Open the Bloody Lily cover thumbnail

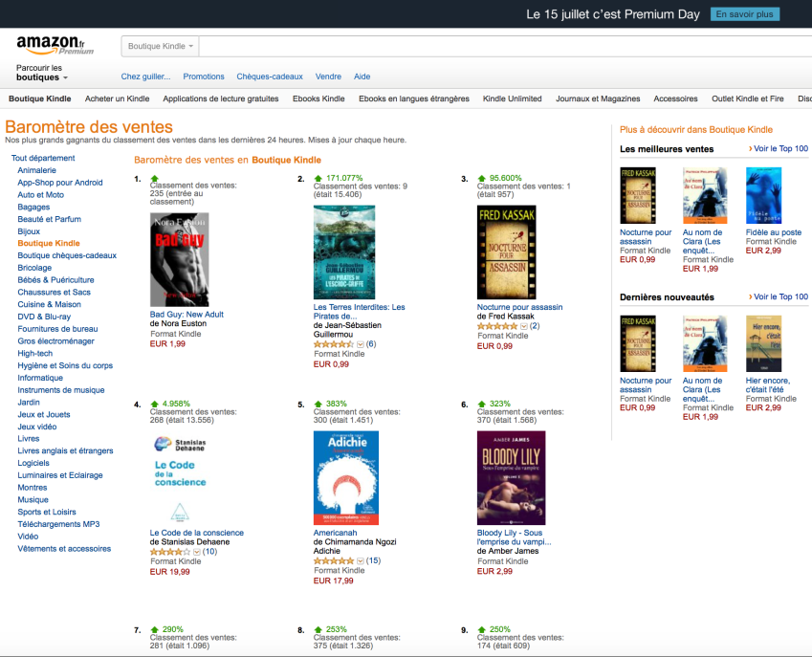(511, 477)
